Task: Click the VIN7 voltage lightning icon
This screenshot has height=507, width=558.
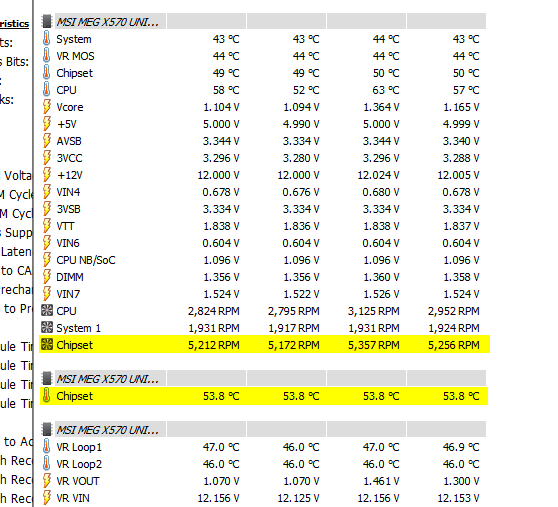Action: coord(47,294)
